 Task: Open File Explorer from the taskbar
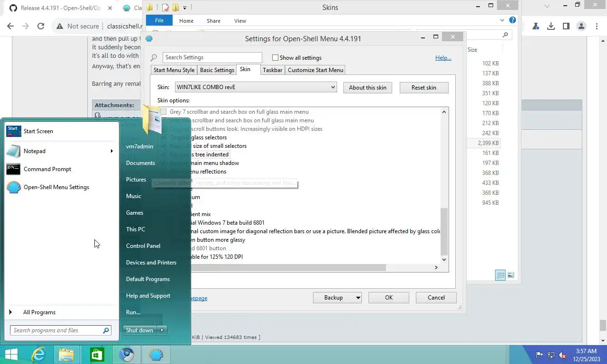pyautogui.click(x=66, y=354)
